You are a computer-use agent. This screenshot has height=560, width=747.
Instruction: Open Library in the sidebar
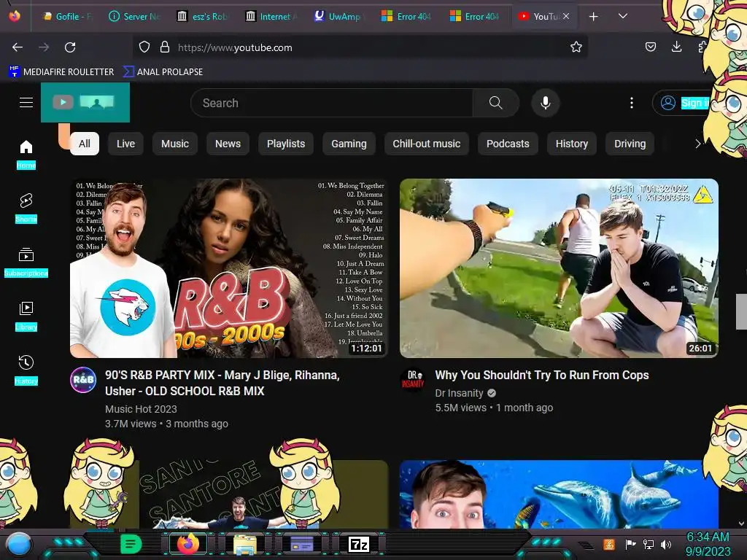tap(26, 316)
